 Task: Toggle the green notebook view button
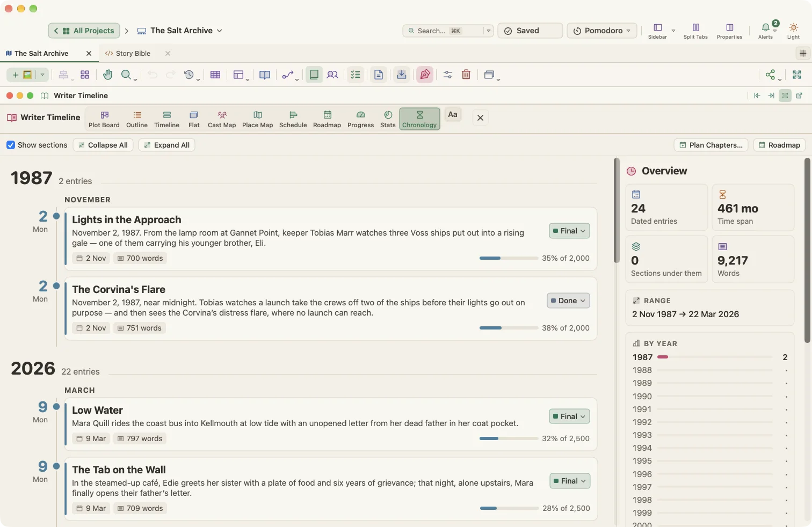314,75
